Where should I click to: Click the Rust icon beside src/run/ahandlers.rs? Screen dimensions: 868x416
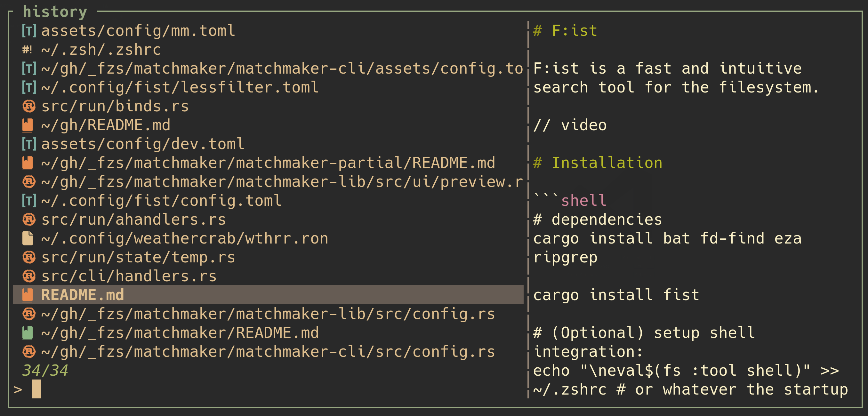pos(29,219)
